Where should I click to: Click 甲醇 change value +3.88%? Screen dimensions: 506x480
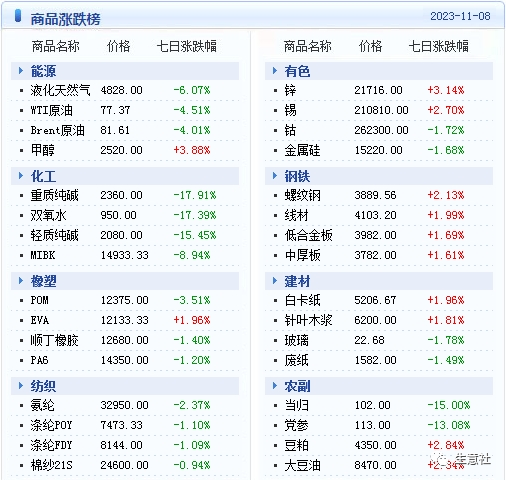point(192,150)
